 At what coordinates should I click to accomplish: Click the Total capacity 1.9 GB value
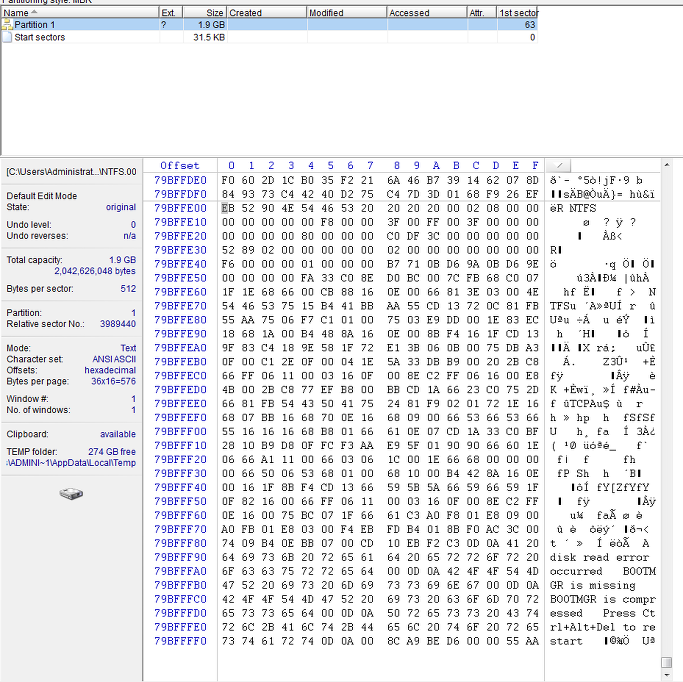tap(122, 260)
